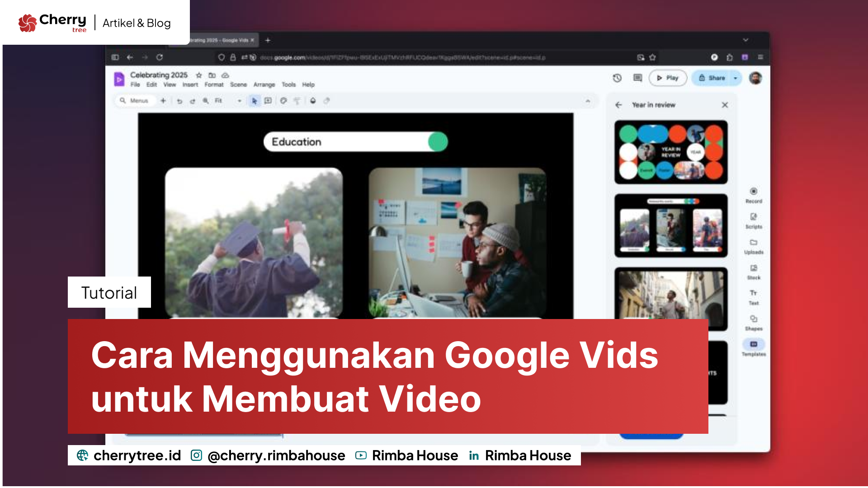Image resolution: width=868 pixels, height=488 pixels.
Task: Select the three-photo template thumbnail
Action: [671, 225]
